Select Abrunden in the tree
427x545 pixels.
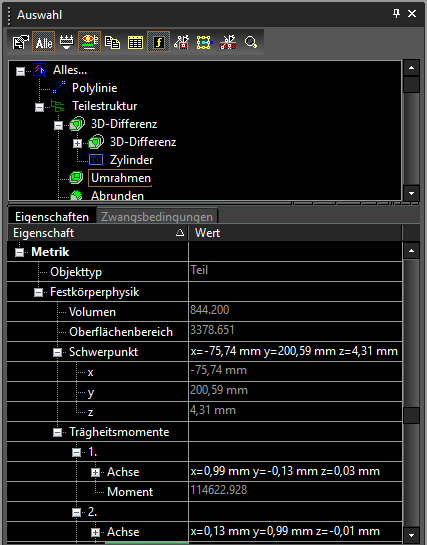(117, 196)
